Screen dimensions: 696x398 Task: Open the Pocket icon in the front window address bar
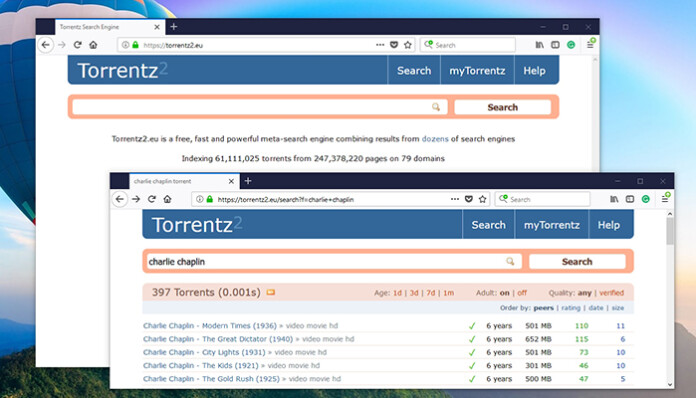click(x=468, y=199)
